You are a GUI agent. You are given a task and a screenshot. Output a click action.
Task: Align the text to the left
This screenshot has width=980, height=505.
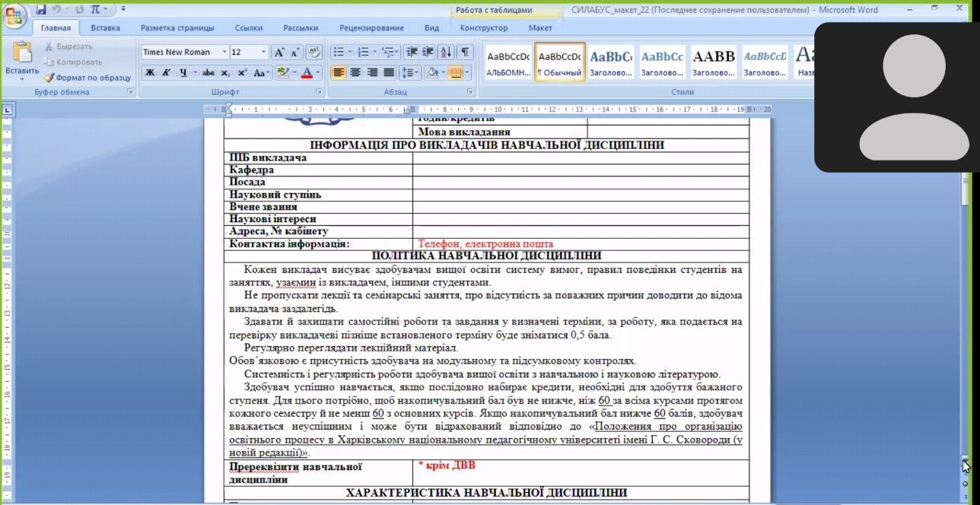point(339,73)
